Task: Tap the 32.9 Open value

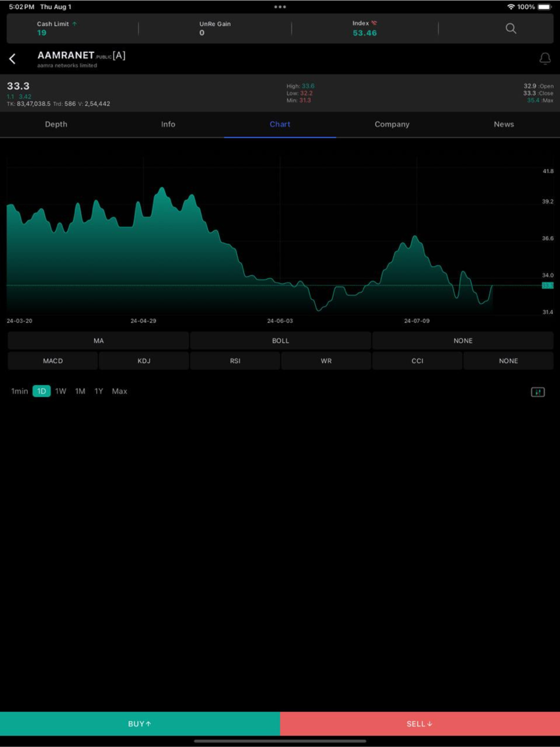Action: point(530,86)
